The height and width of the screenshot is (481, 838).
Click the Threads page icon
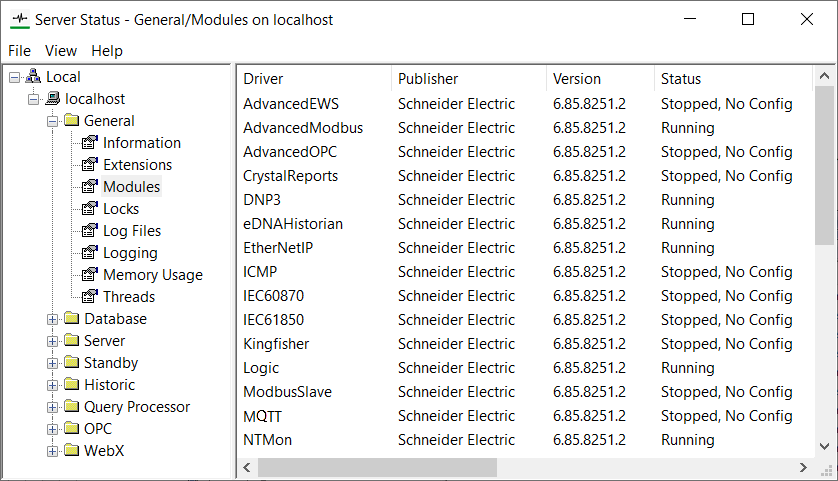point(90,297)
